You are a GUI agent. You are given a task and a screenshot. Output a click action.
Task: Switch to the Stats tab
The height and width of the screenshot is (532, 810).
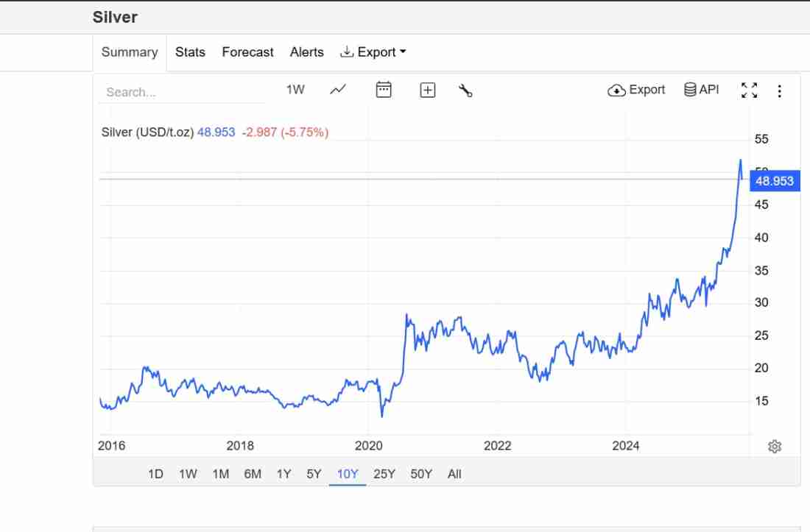(190, 52)
